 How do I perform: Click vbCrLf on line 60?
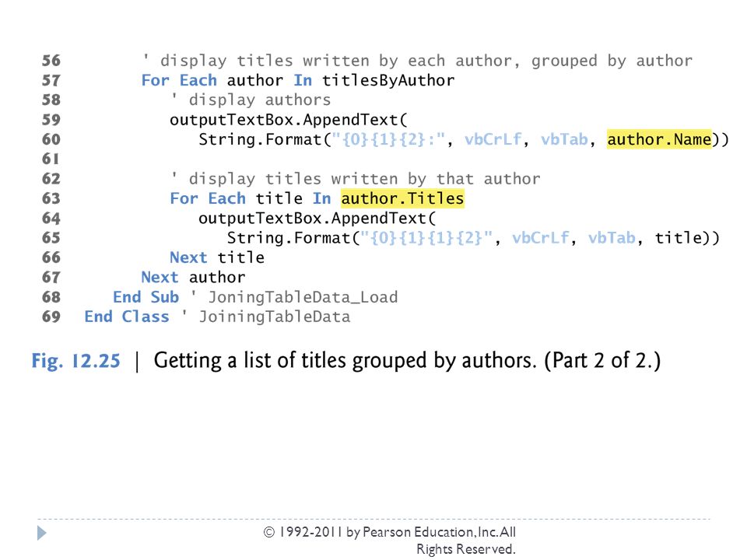pyautogui.click(x=493, y=139)
